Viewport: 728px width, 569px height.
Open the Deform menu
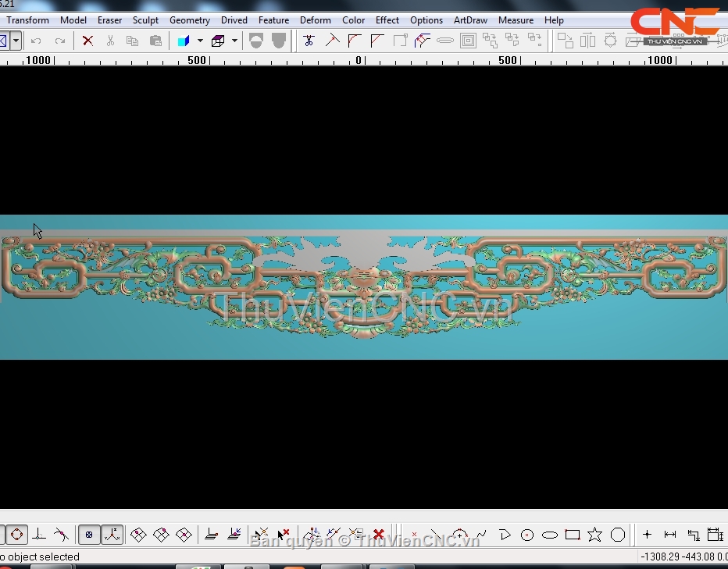coord(316,20)
